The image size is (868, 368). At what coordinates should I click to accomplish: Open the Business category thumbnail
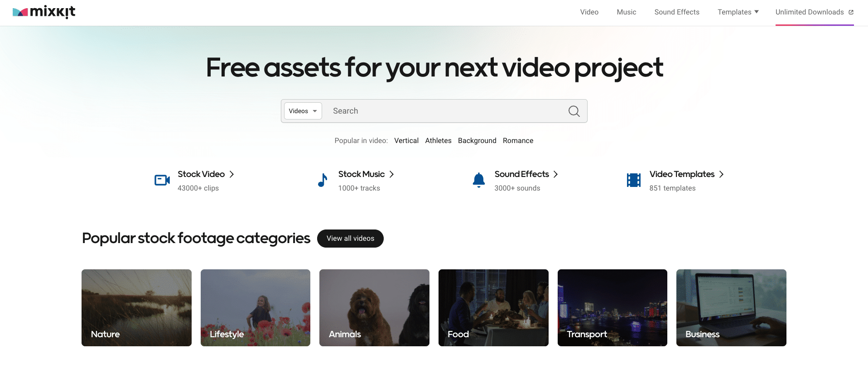point(731,308)
